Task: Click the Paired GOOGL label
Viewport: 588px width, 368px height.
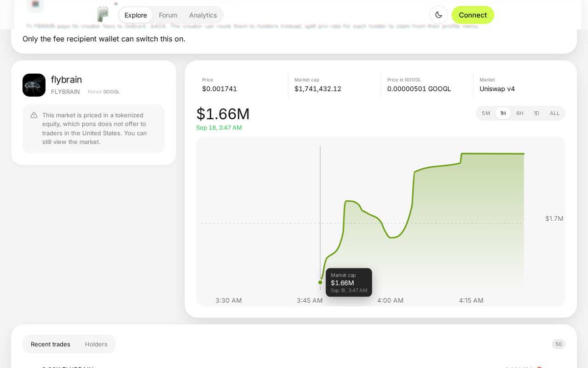Action: [x=104, y=92]
